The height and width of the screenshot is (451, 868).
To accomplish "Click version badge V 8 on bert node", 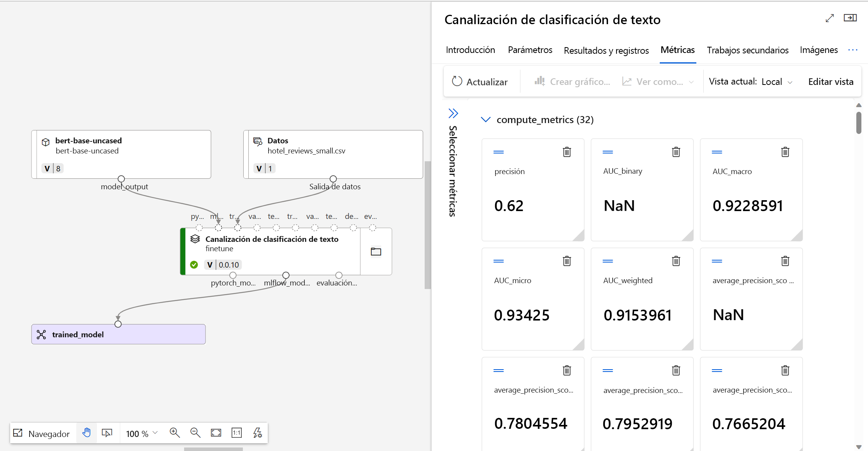I will pyautogui.click(x=53, y=168).
